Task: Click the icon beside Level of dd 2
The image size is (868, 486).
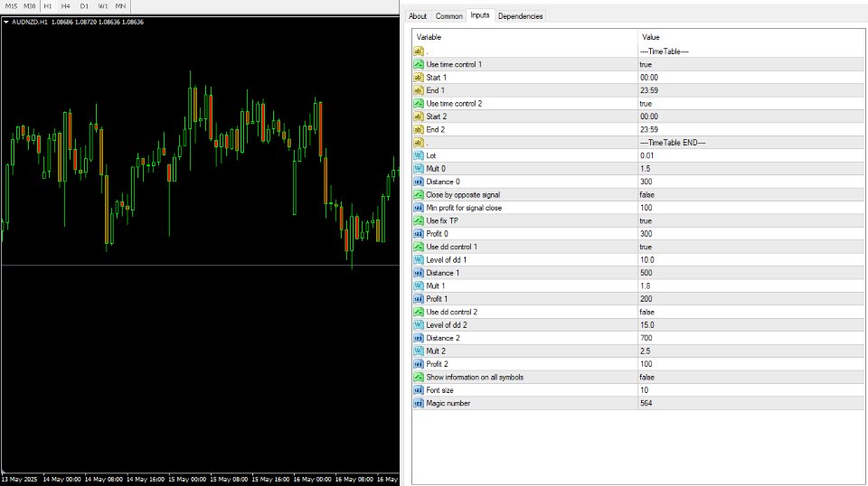Action: 419,324
